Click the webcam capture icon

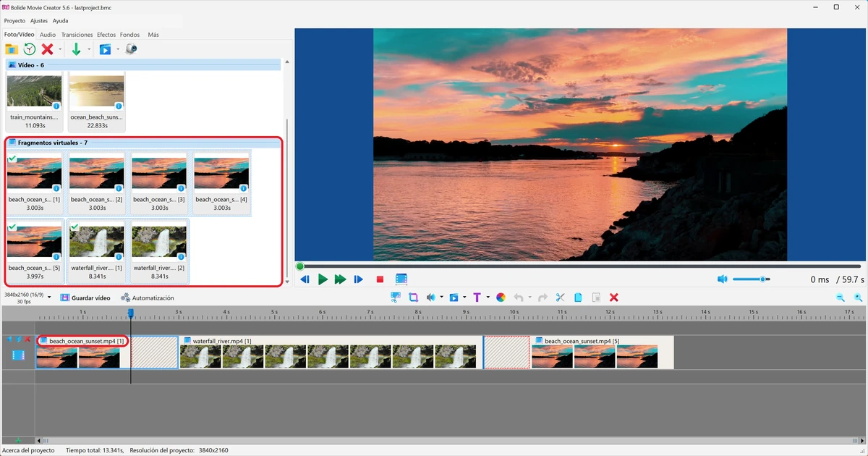click(x=131, y=49)
